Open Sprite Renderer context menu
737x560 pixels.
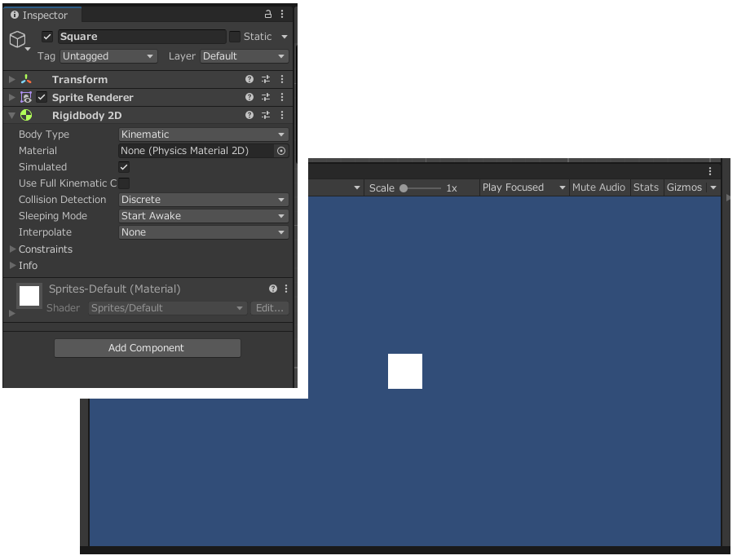[x=282, y=97]
